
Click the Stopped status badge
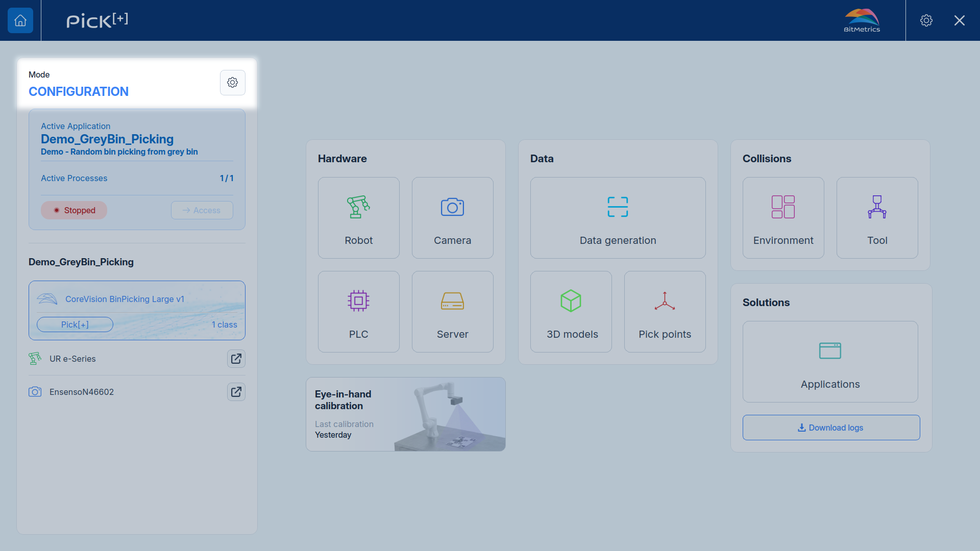[x=74, y=210]
